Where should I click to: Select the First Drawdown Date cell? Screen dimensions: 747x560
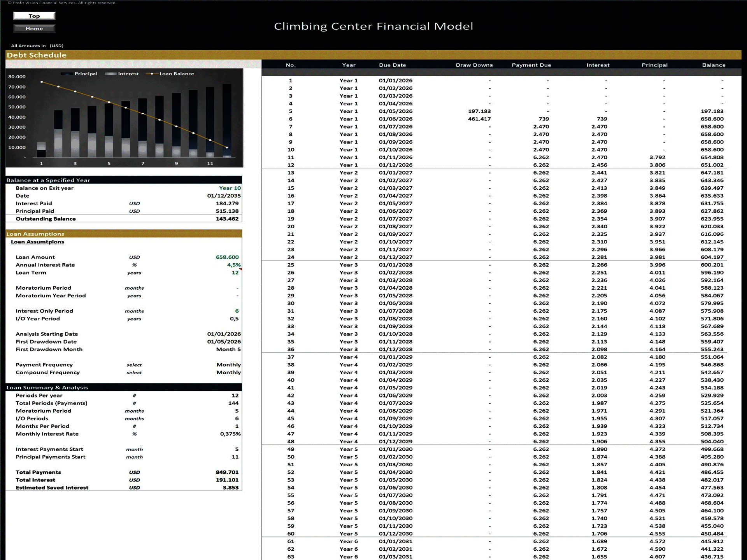click(224, 341)
